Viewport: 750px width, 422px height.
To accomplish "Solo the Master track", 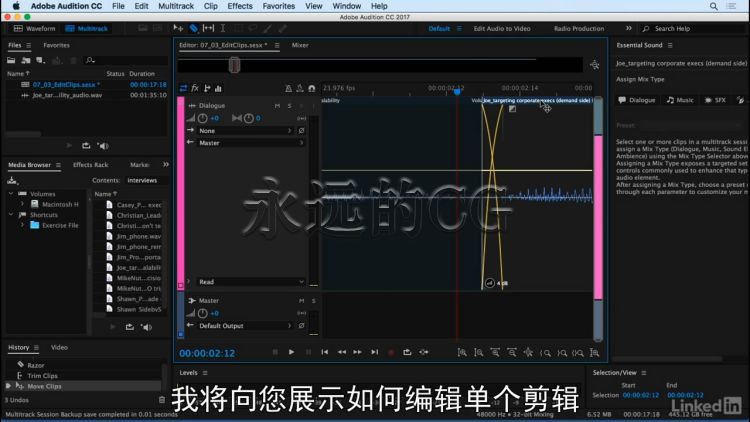I will (313, 300).
